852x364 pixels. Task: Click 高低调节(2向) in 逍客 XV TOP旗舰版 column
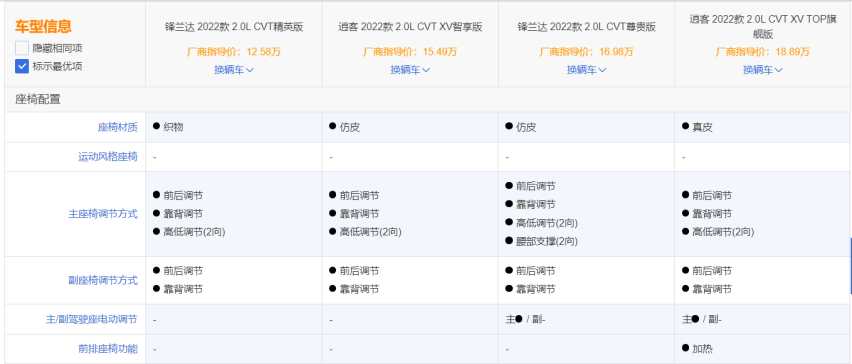tap(723, 232)
